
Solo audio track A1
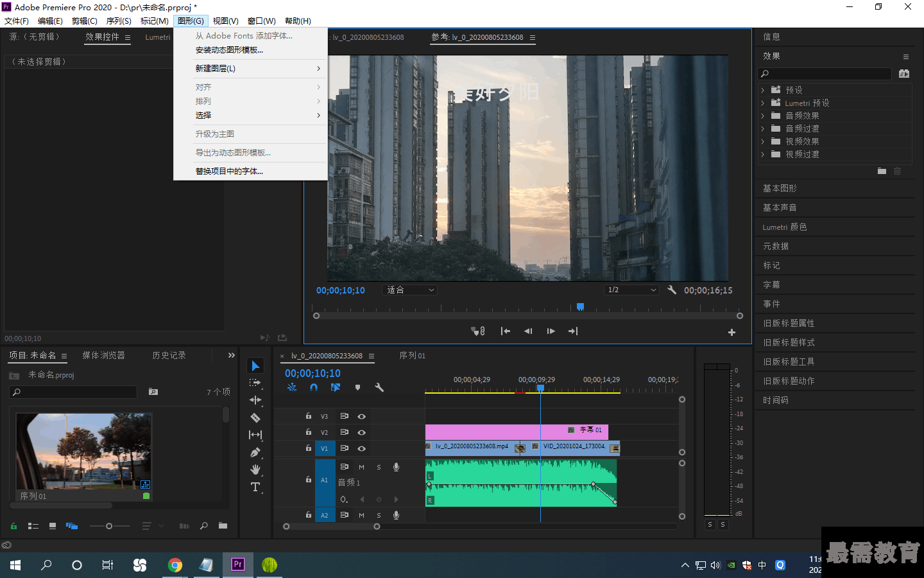379,467
